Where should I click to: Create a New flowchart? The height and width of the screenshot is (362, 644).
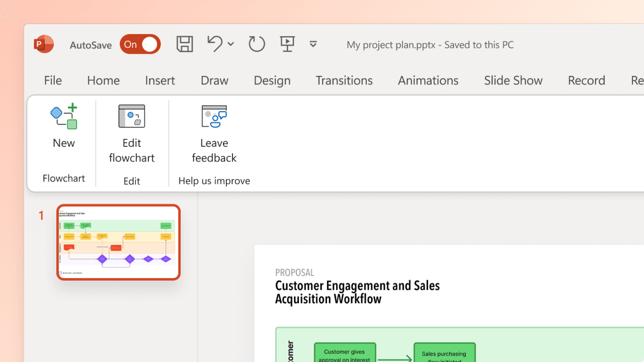(x=63, y=128)
